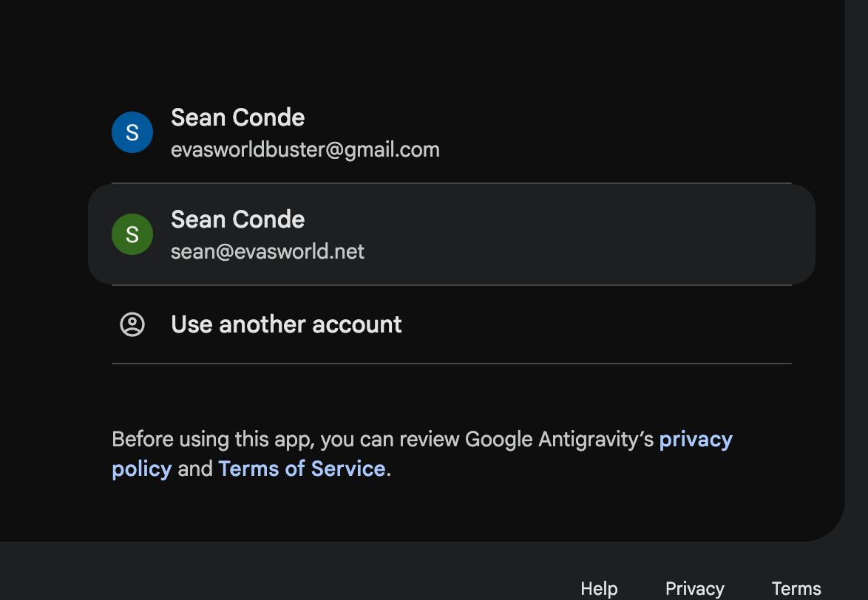Choose the evasworldbuster@gmail.com email address
Image resolution: width=868 pixels, height=600 pixels.
[305, 150]
